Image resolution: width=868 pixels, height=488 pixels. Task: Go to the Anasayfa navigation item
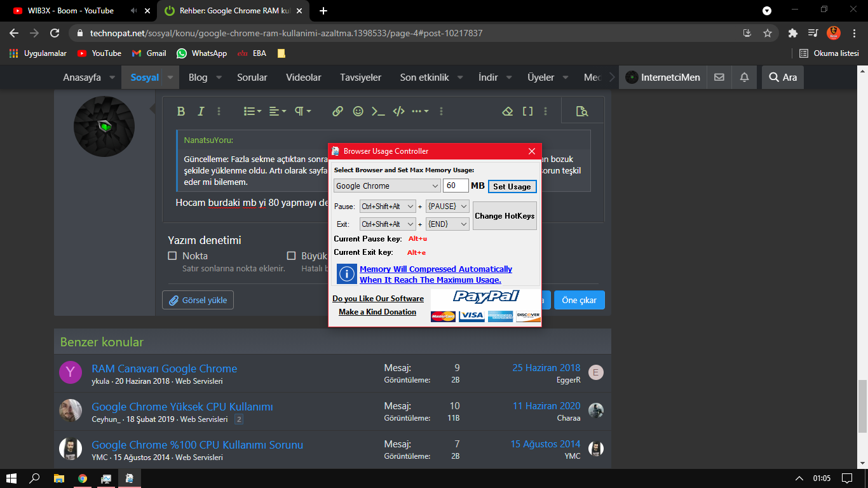pyautogui.click(x=82, y=78)
